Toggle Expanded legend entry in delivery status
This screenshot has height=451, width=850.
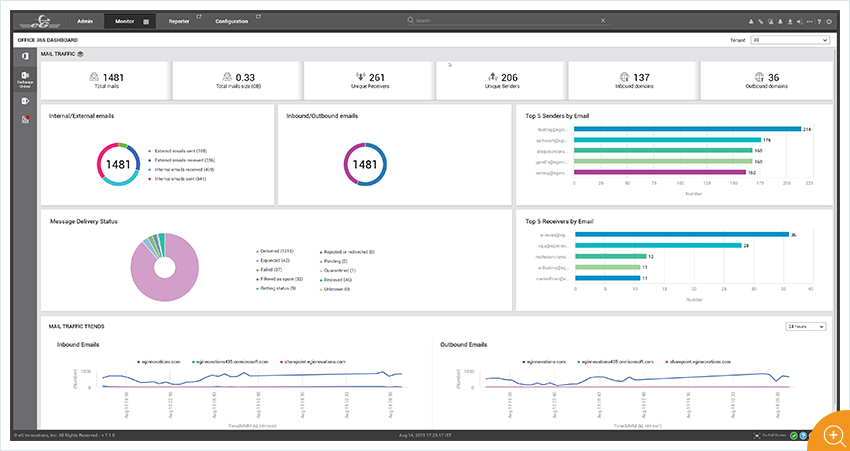tap(274, 261)
